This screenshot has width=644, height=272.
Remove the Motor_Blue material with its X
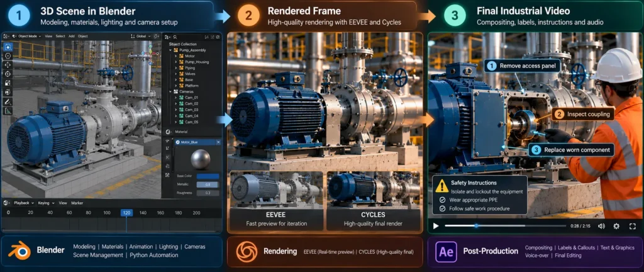click(x=218, y=142)
